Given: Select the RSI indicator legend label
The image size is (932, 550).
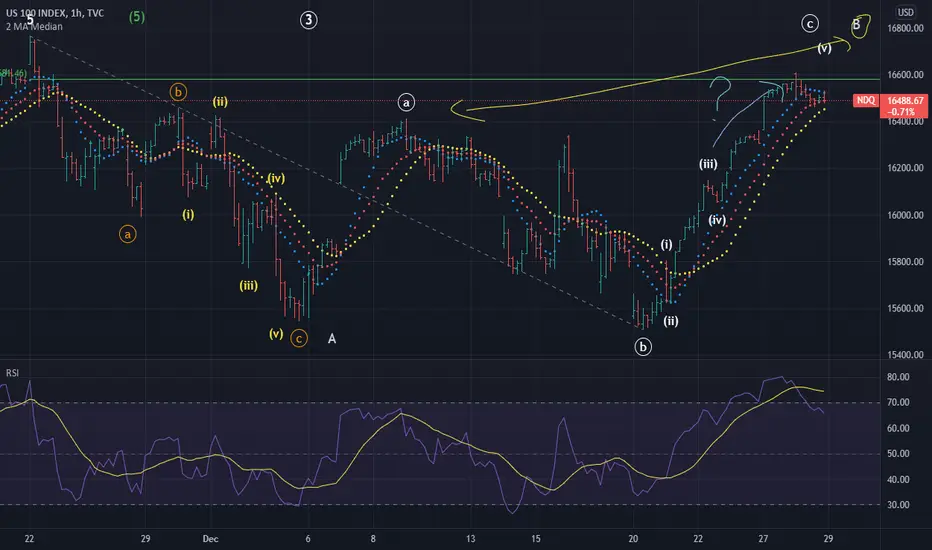Looking at the screenshot, I should coord(12,373).
